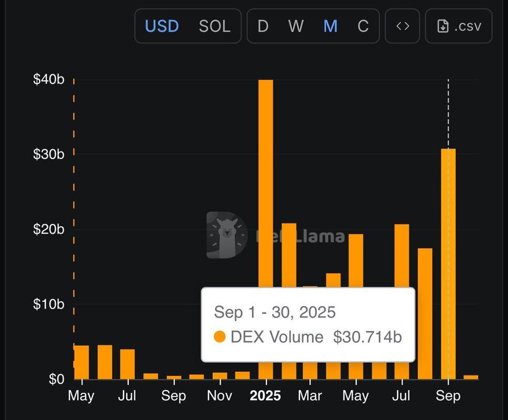Download chart data as .csv
The image size is (508, 420).
pyautogui.click(x=459, y=26)
